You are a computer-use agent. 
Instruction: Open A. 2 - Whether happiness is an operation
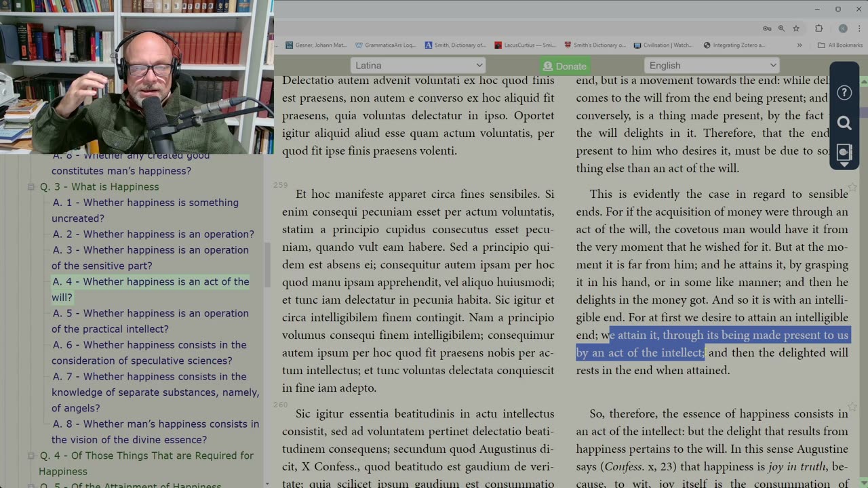pyautogui.click(x=153, y=235)
